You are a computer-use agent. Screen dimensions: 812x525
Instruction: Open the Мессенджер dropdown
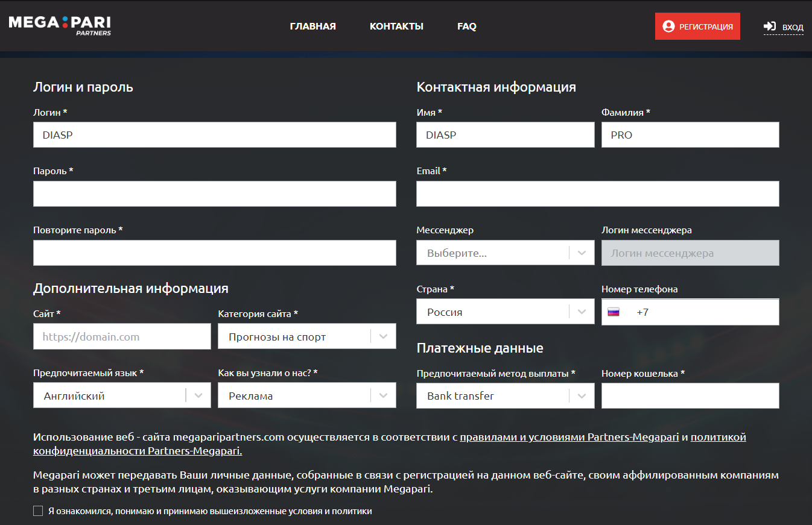(x=506, y=253)
